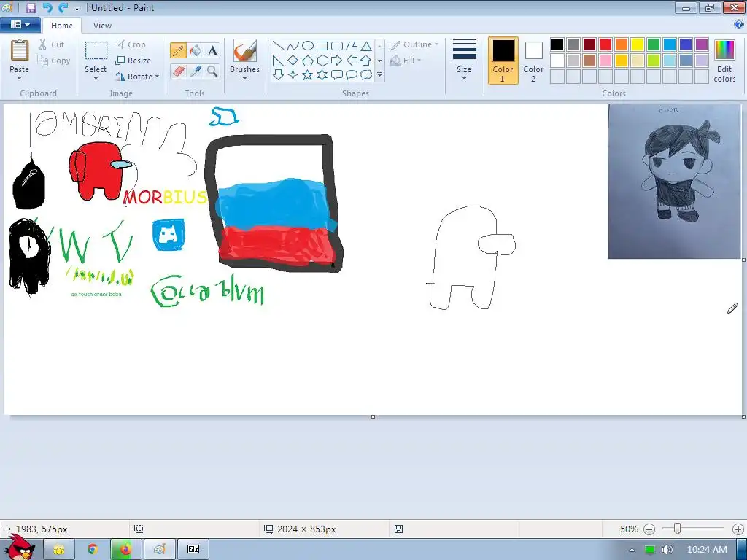Viewport: 747px width, 560px height.
Task: Open Paint Help question mark icon
Action: click(x=739, y=24)
